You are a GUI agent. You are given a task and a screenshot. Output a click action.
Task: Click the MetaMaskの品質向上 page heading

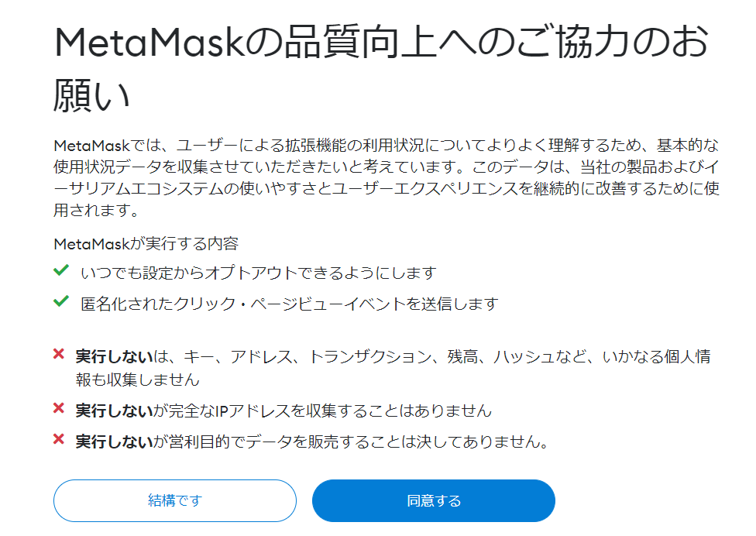381,68
